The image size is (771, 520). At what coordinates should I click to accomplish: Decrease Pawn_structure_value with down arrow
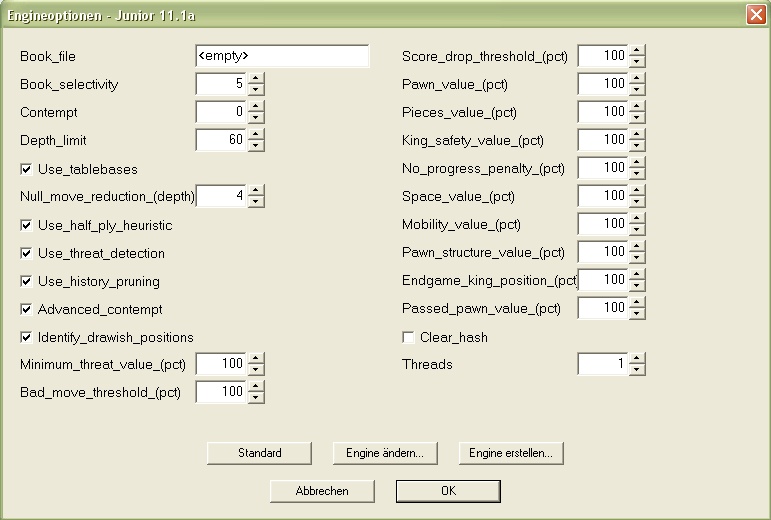(x=637, y=258)
